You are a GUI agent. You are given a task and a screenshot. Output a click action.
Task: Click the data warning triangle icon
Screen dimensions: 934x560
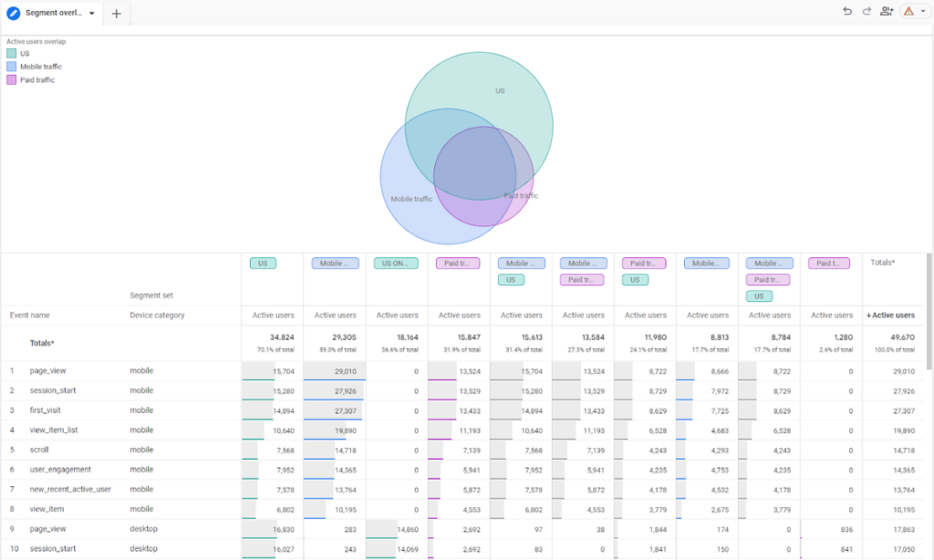tap(908, 11)
